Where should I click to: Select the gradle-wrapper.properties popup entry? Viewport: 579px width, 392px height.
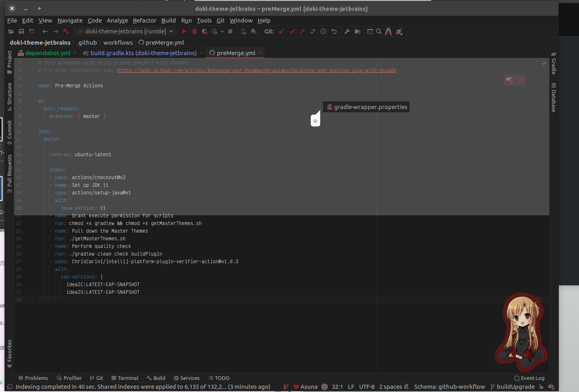pyautogui.click(x=366, y=107)
